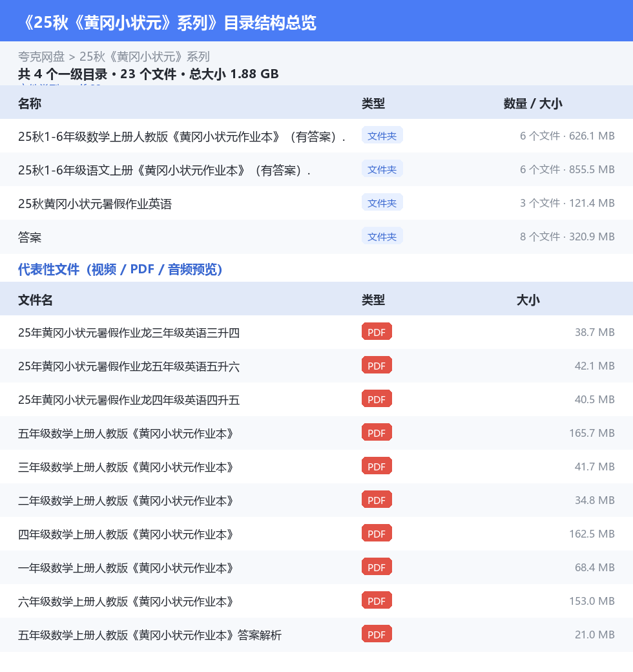Click the 162.5 MB size cell

click(592, 534)
